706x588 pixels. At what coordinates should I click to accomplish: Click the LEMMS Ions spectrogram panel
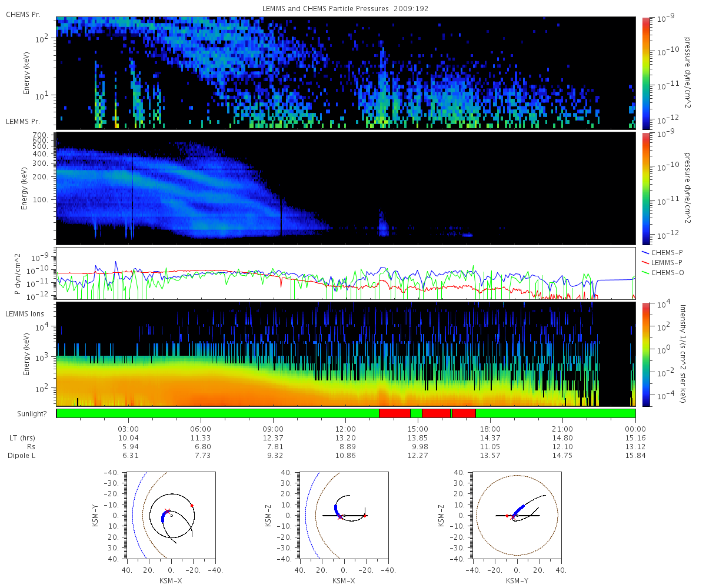coord(346,354)
